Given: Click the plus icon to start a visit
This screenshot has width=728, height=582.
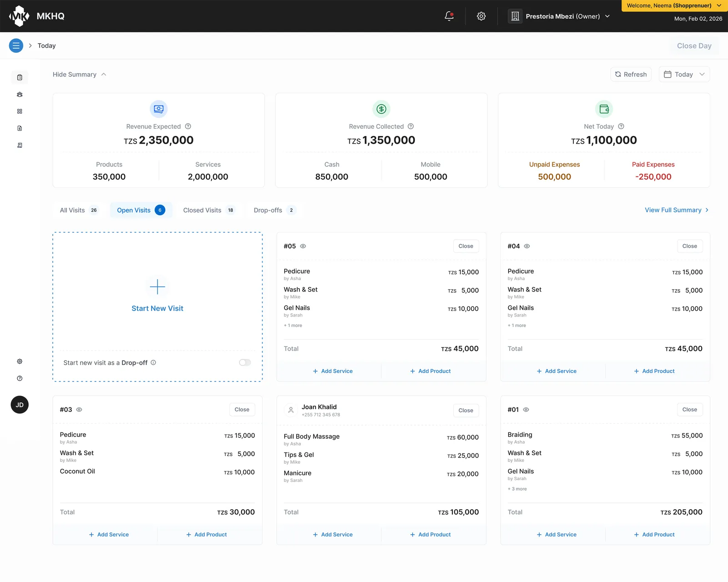Looking at the screenshot, I should click(x=157, y=287).
